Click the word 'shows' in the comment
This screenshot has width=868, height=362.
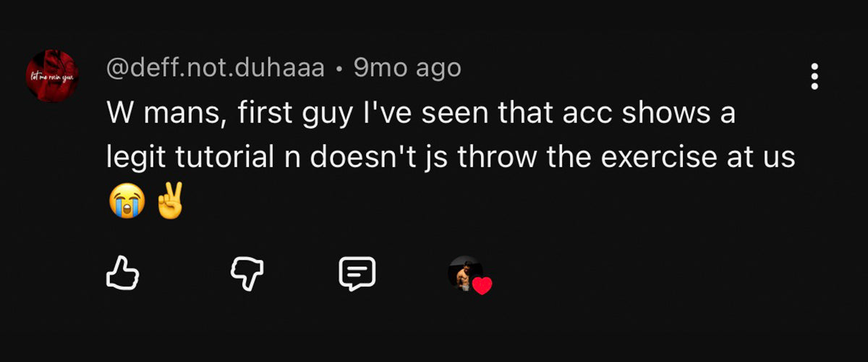click(x=660, y=114)
